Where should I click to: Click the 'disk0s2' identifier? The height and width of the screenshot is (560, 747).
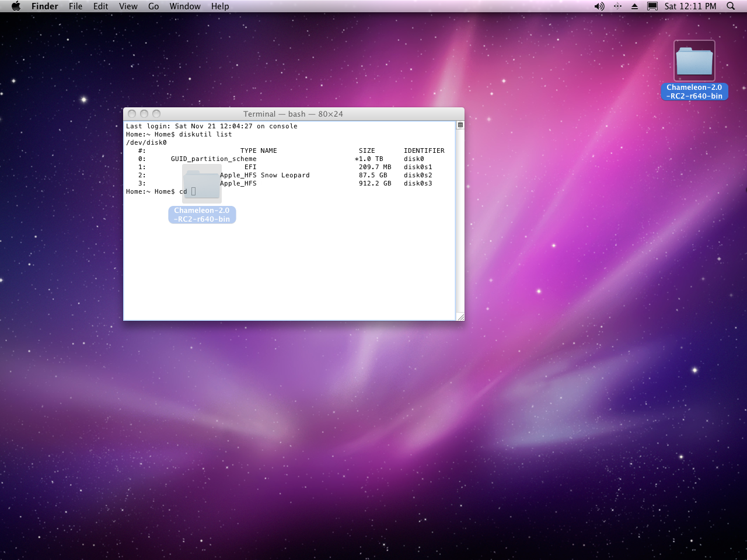(418, 175)
